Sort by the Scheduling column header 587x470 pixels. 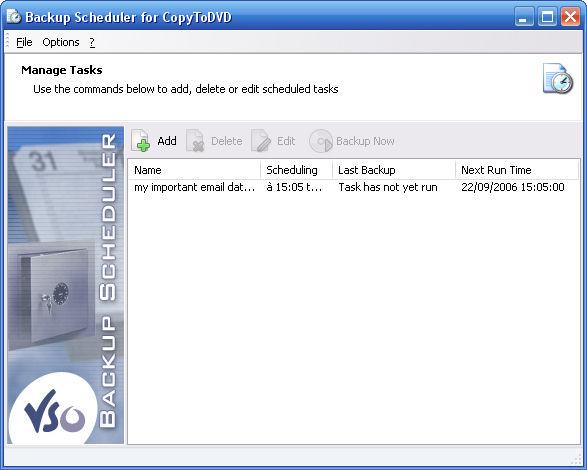tap(296, 170)
